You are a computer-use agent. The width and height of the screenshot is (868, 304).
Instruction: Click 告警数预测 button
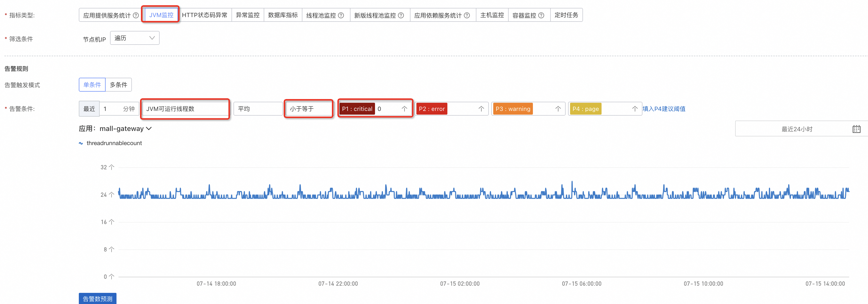point(98,299)
